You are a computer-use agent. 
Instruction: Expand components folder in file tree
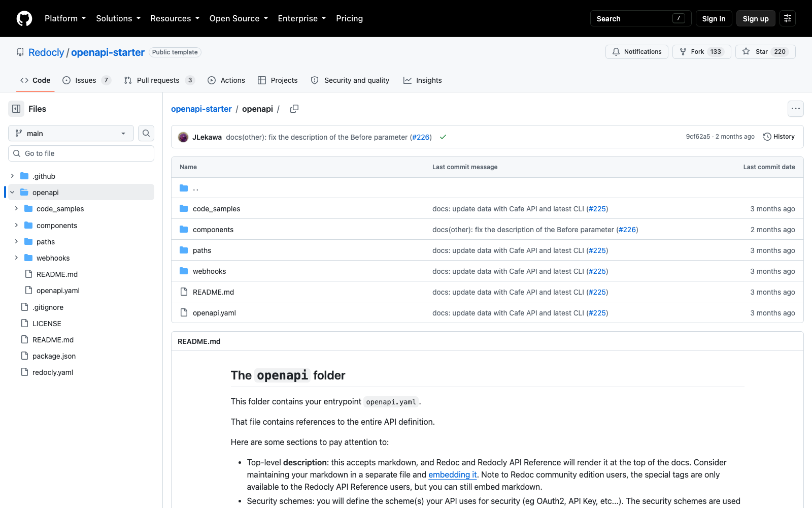[x=16, y=225]
